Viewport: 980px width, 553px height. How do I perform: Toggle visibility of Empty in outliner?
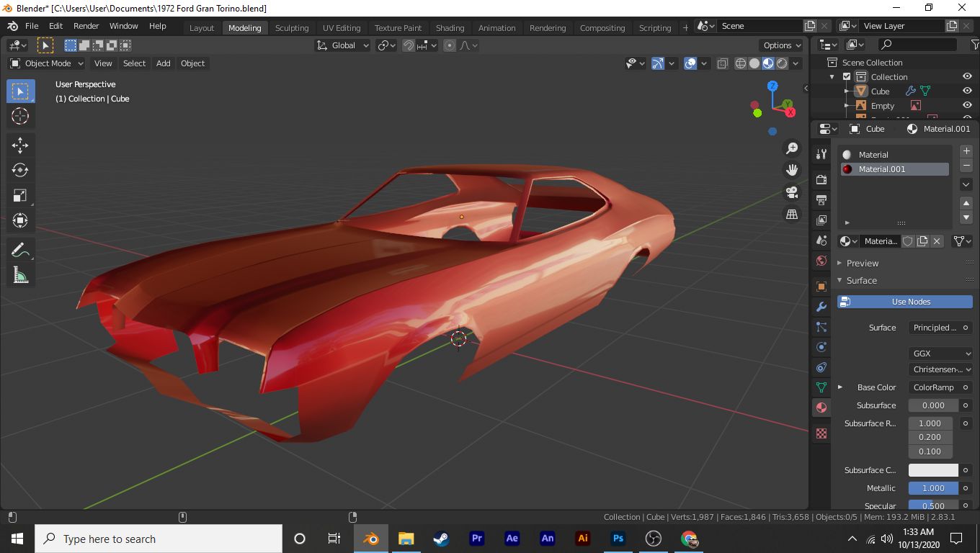tap(968, 105)
